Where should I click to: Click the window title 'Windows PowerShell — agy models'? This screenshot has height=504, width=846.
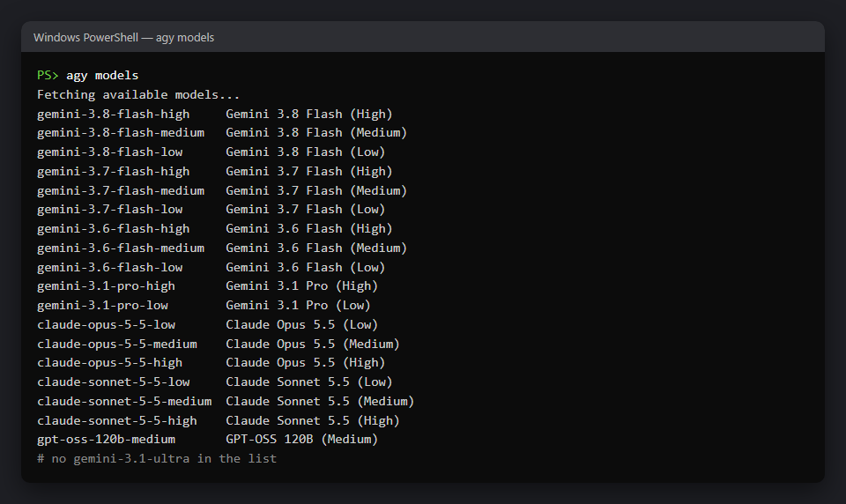pyautogui.click(x=123, y=38)
